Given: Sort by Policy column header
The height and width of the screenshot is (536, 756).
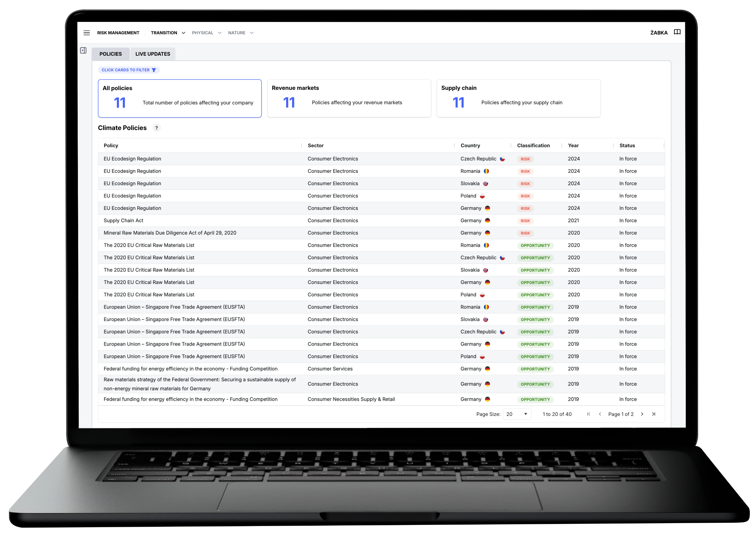Looking at the screenshot, I should (x=111, y=145).
